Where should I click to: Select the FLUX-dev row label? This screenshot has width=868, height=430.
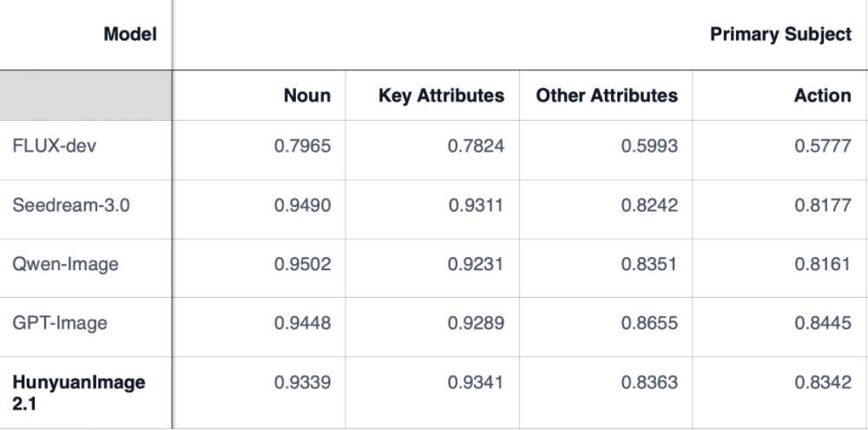[x=54, y=146]
